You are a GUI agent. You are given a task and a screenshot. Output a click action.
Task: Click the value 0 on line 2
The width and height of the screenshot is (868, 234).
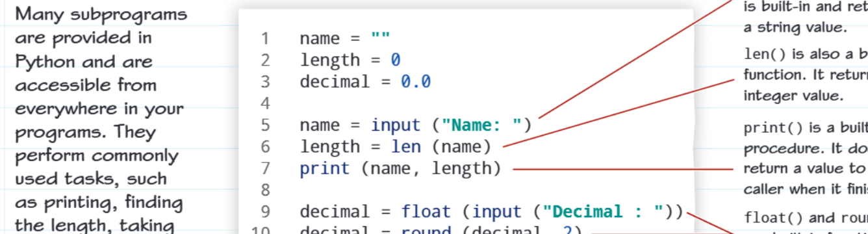coord(396,60)
